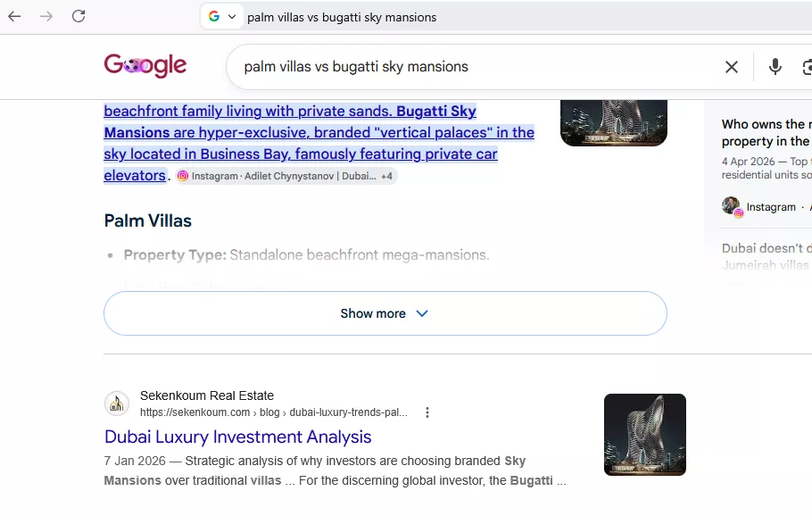Open the sekenkoum.com blog URL breadcrumb
This screenshot has width=812, height=516.
pos(273,412)
